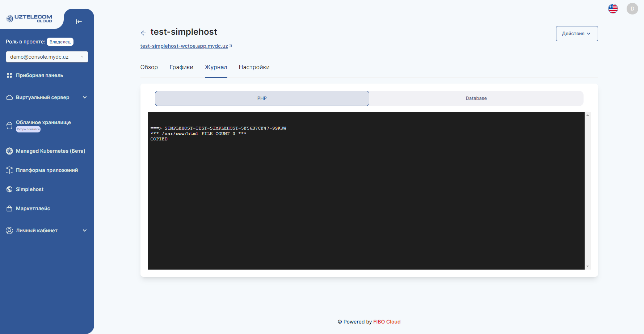Switch the log view to Database
Image resolution: width=644 pixels, height=334 pixels.
click(476, 98)
